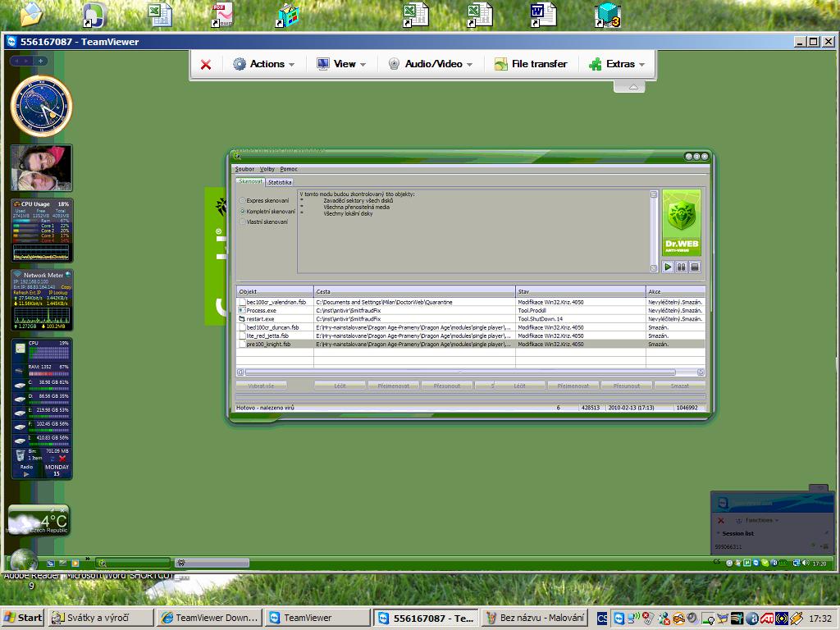
Task: Select Kompletni skenovani scan mode
Action: pos(242,211)
